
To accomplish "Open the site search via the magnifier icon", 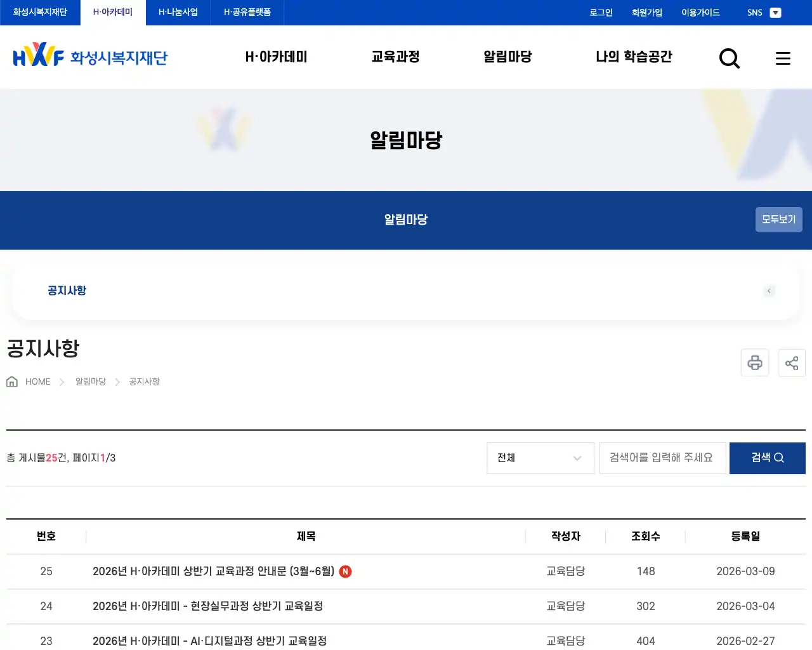I will [730, 58].
